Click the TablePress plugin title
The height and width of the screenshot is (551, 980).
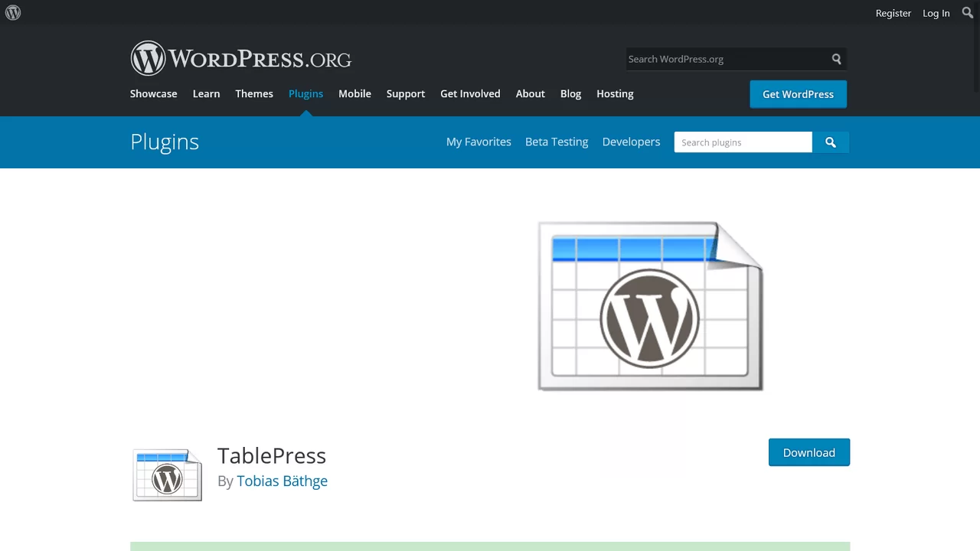272,455
